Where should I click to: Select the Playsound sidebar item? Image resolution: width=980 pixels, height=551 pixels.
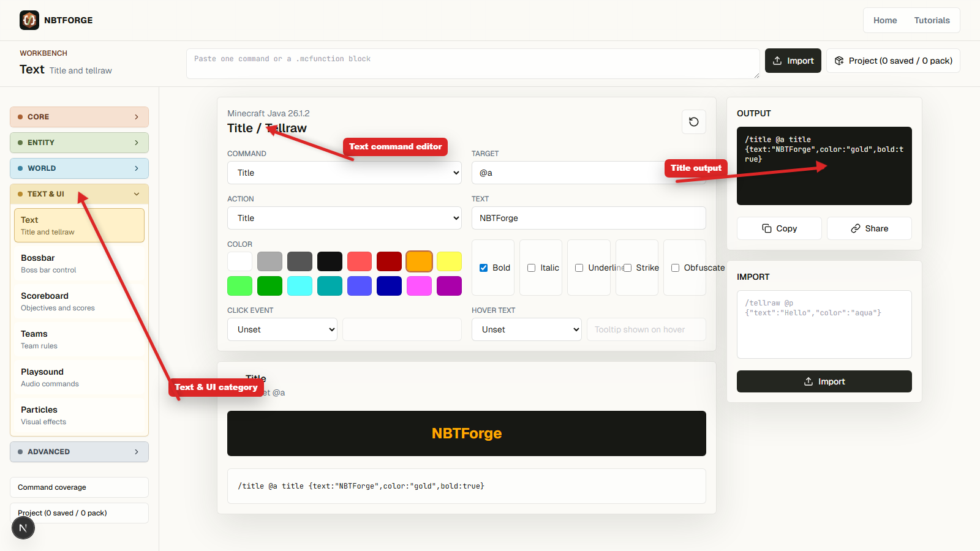click(79, 377)
